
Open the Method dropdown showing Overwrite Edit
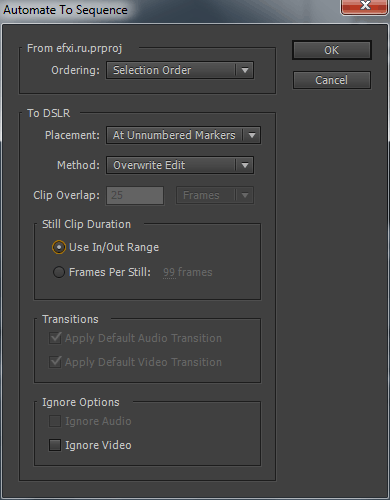click(180, 165)
